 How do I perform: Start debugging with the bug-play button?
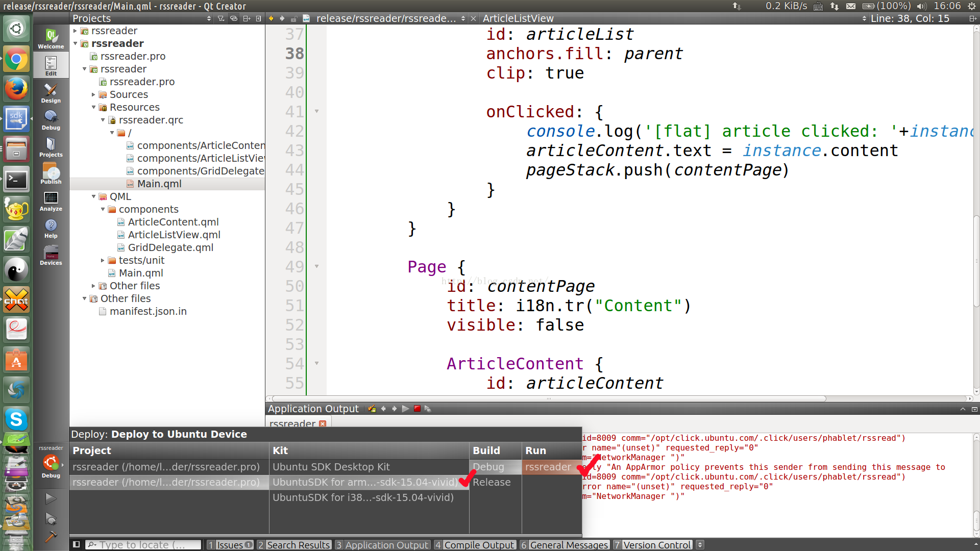click(x=51, y=518)
